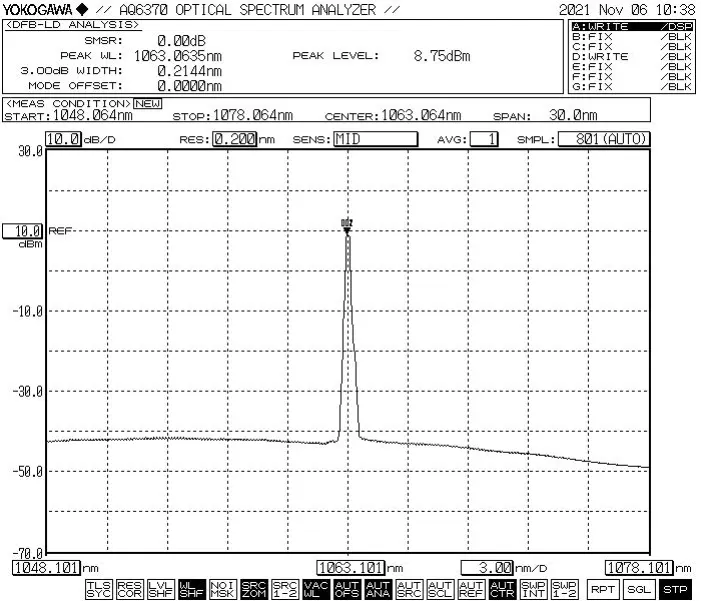Click the -50.0 axis label
The height and width of the screenshot is (601, 701).
pos(28,472)
